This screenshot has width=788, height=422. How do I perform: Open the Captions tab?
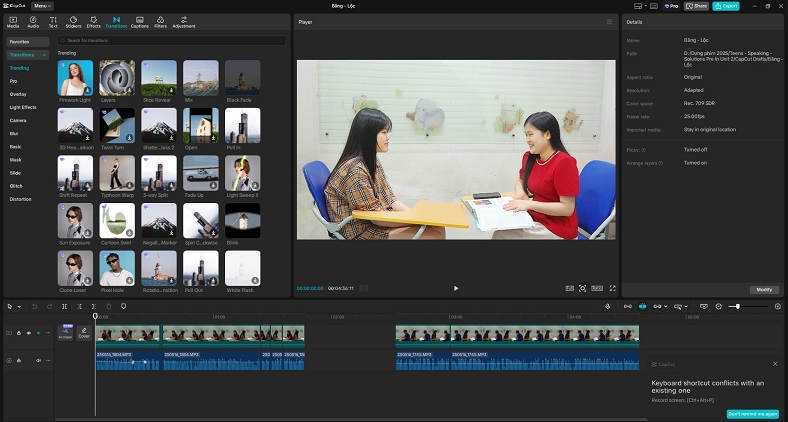tap(140, 22)
